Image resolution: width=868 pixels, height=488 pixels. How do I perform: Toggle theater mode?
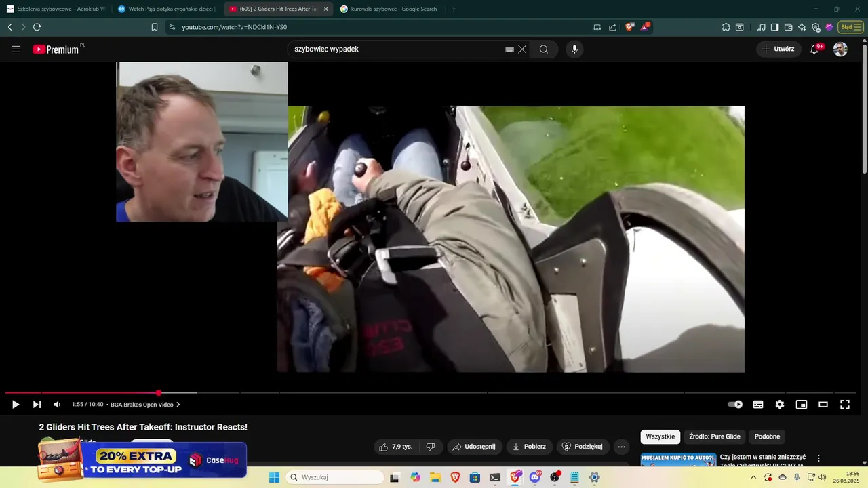pos(823,405)
